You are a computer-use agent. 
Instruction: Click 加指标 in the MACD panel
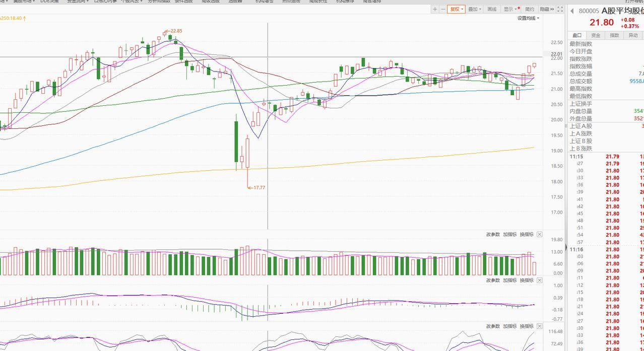(510, 280)
